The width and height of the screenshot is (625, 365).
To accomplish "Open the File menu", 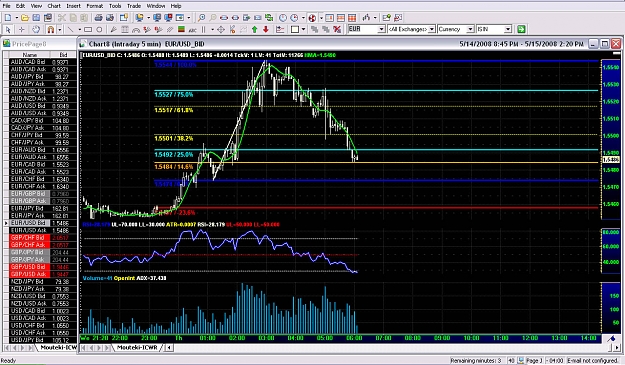I will (6, 6).
